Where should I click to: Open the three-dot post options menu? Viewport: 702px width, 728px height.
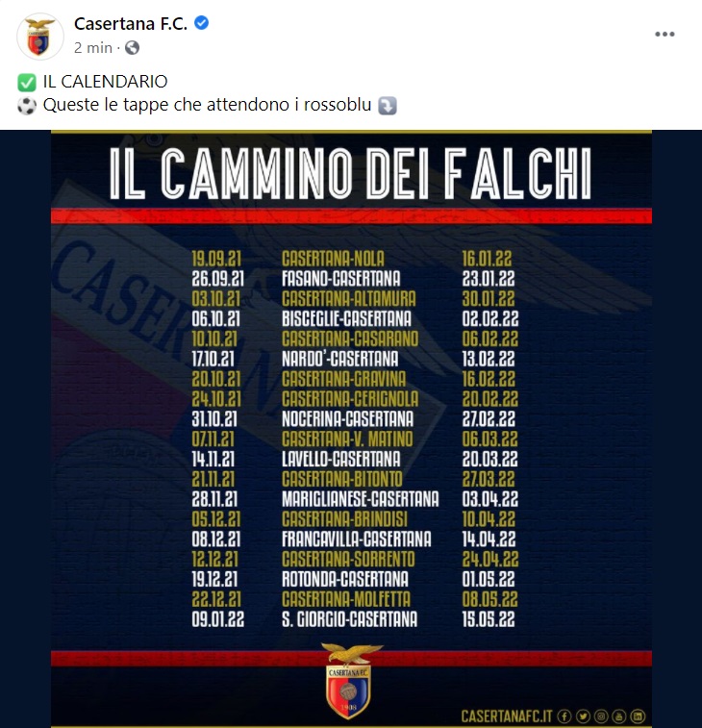tap(664, 34)
